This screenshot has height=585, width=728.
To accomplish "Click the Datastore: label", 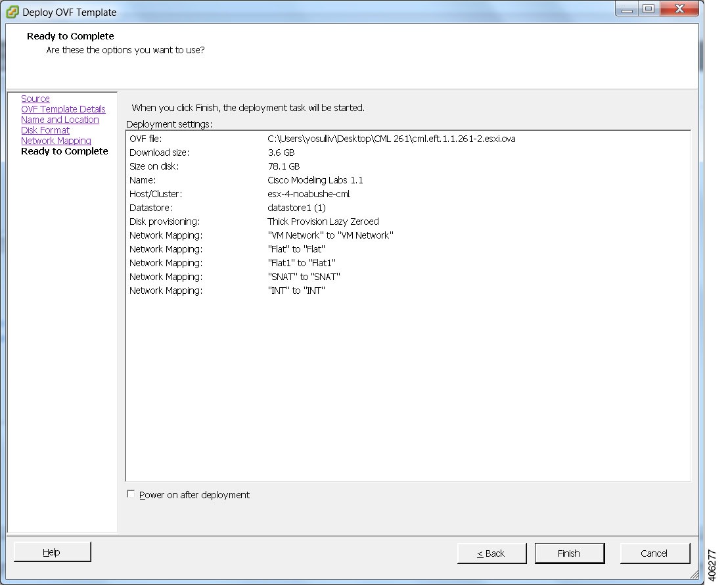I will tap(151, 208).
